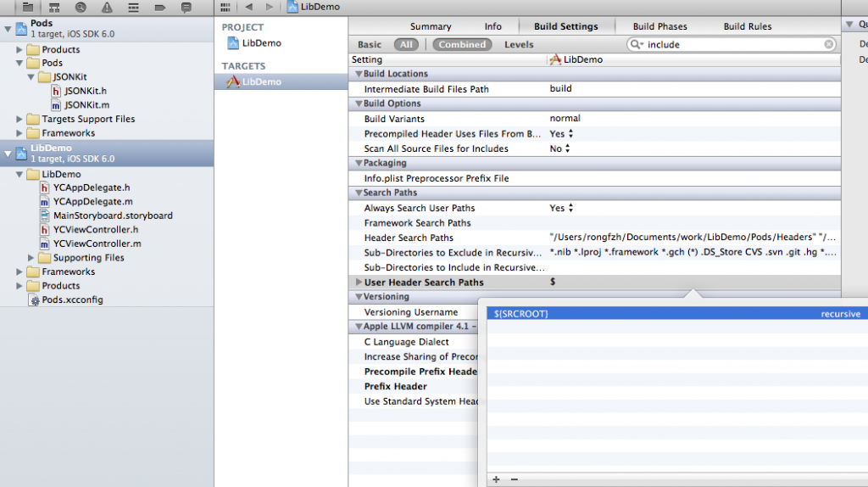Select the Pods project in navigator
Image resolution: width=868 pixels, height=487 pixels.
tap(107, 28)
